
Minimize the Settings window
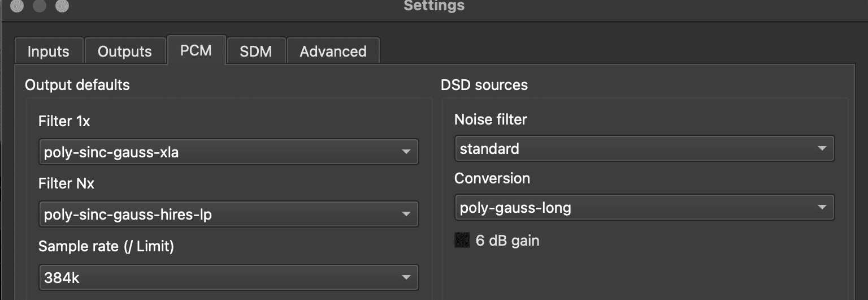coord(40,6)
